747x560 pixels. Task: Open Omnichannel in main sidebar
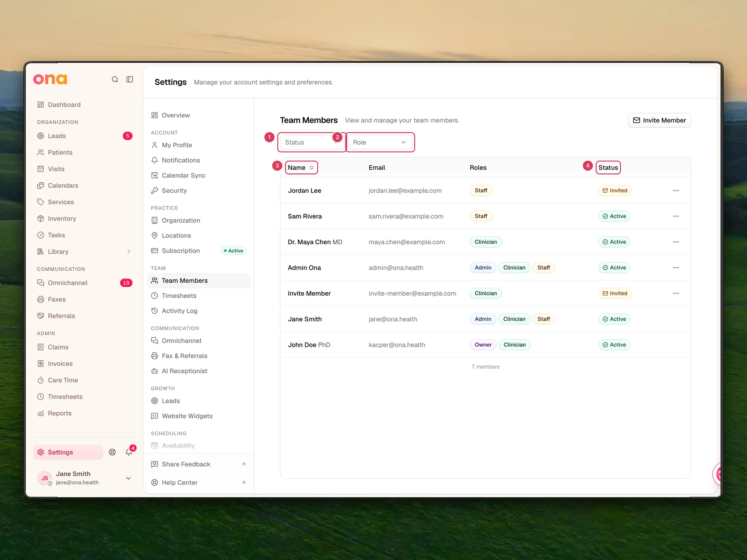pyautogui.click(x=67, y=283)
